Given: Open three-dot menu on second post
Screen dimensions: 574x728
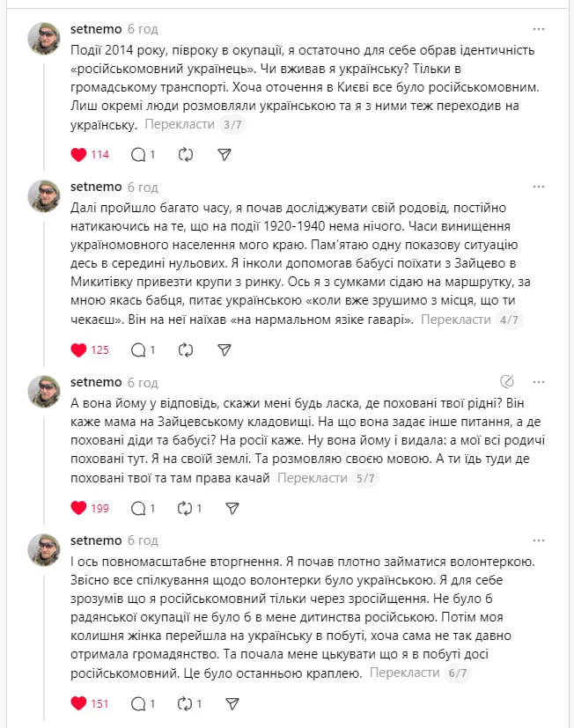Looking at the screenshot, I should pyautogui.click(x=539, y=187).
